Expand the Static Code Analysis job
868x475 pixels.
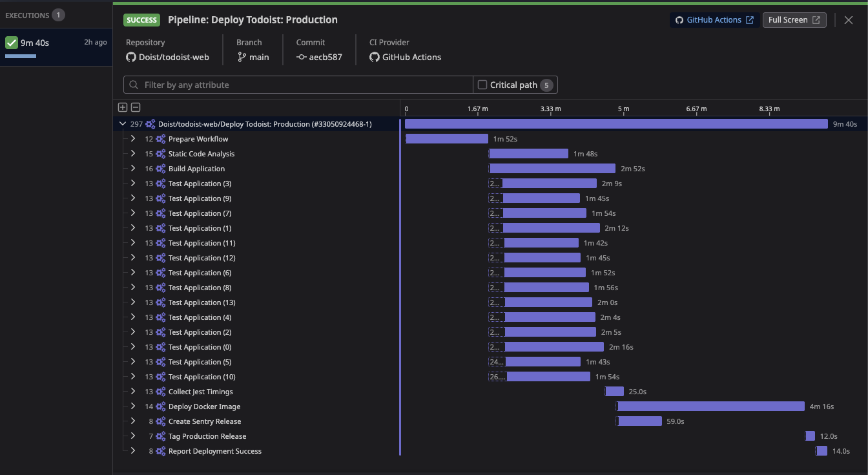tap(133, 154)
